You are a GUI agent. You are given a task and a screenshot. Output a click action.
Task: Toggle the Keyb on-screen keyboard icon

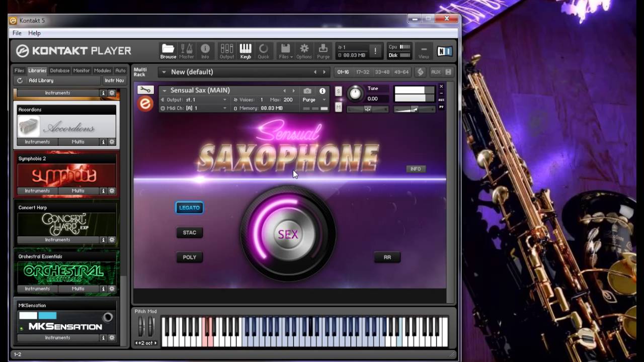pyautogui.click(x=246, y=51)
